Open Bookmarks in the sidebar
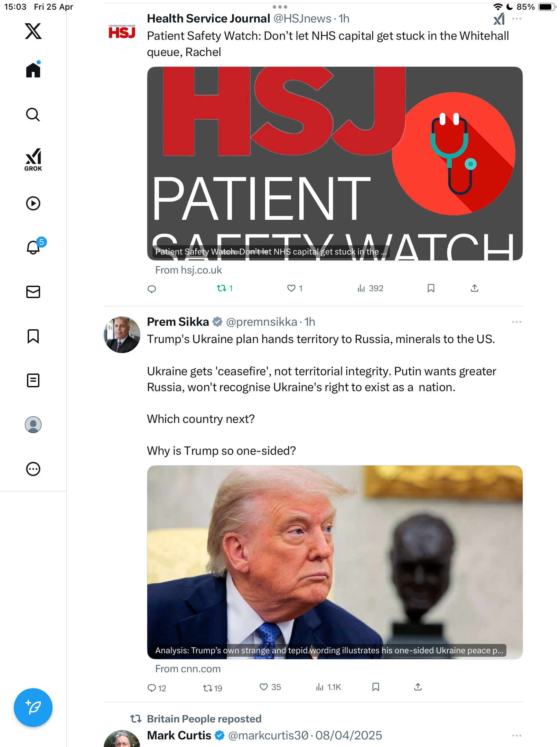This screenshot has height=747, width=560. point(33,336)
